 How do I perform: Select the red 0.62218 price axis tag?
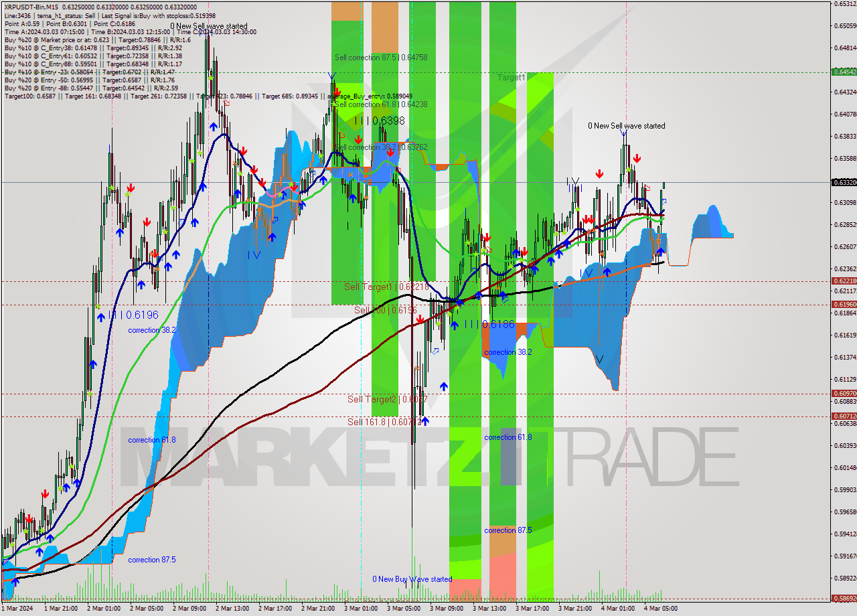[x=844, y=281]
